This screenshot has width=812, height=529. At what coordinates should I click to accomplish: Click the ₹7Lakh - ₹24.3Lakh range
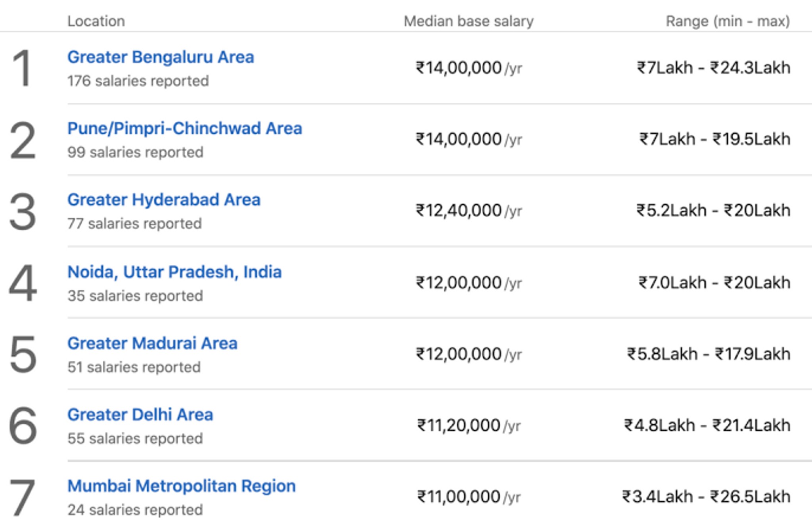click(x=714, y=68)
